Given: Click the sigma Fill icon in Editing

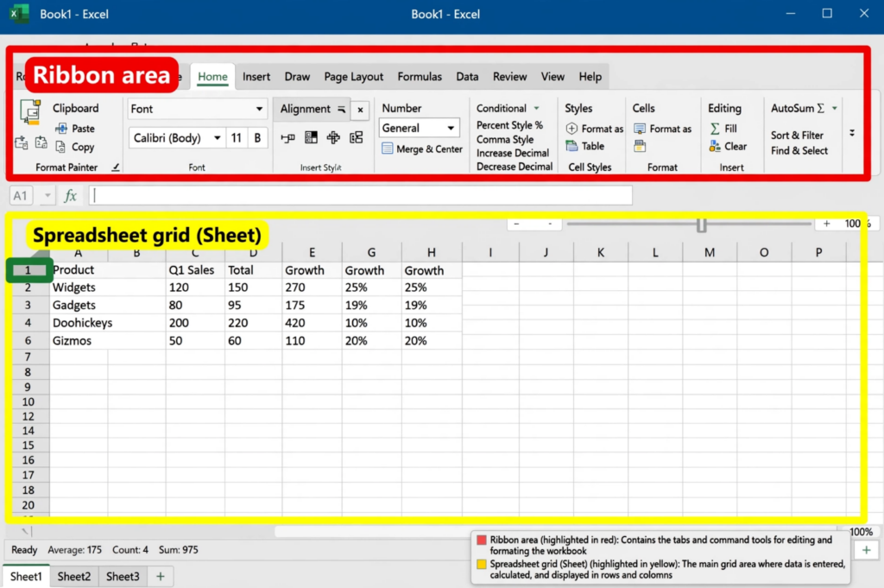Looking at the screenshot, I should 715,129.
